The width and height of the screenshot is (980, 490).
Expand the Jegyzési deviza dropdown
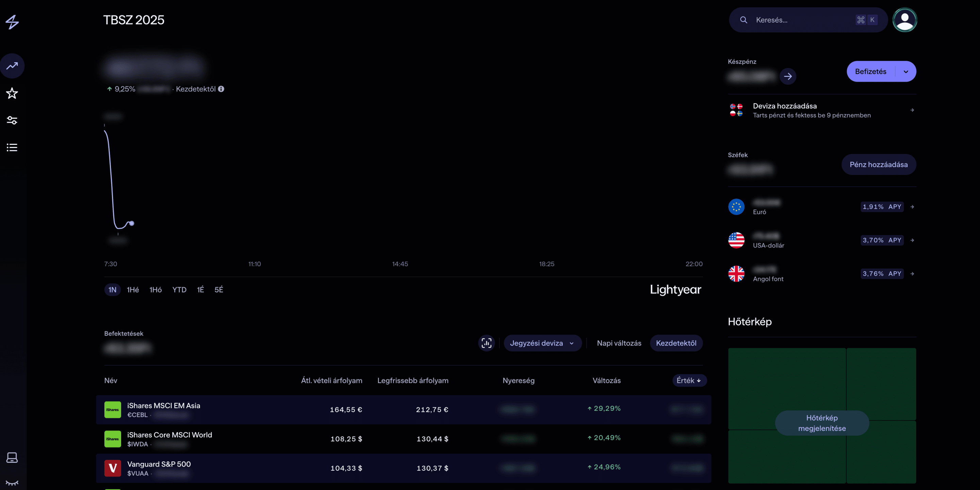tap(542, 343)
